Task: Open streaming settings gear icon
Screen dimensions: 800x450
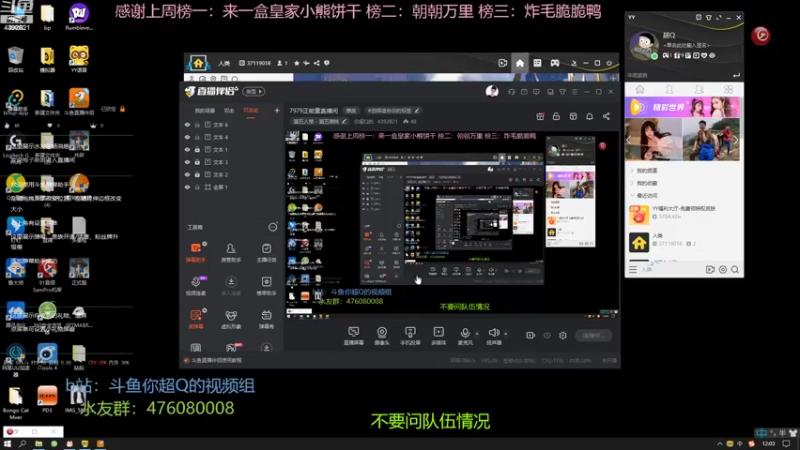Action: [563, 335]
